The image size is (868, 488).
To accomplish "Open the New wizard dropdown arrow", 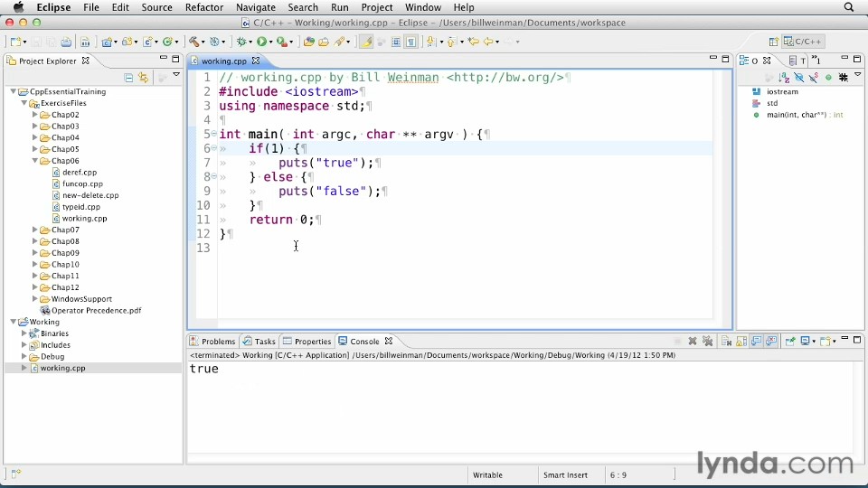I will coord(25,42).
